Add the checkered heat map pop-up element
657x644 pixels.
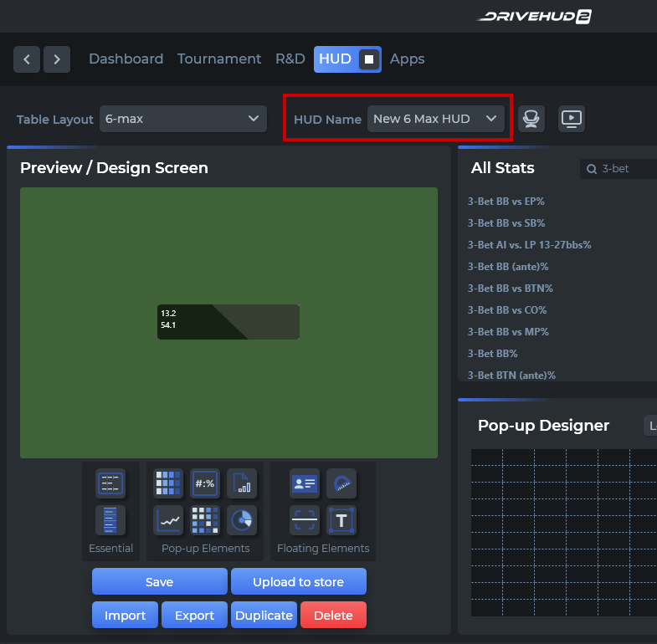pos(205,520)
